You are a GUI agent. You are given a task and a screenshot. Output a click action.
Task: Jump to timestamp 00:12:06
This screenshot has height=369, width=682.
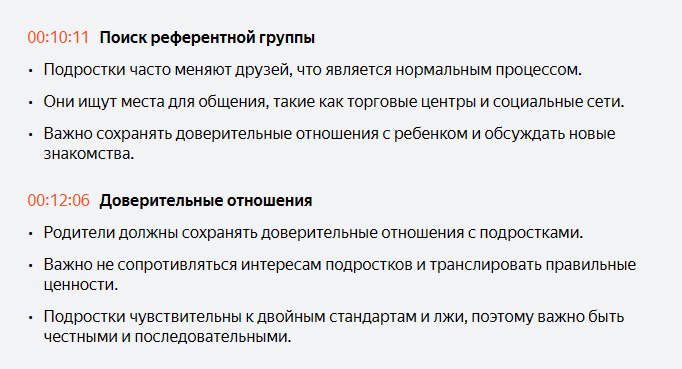[x=58, y=200]
